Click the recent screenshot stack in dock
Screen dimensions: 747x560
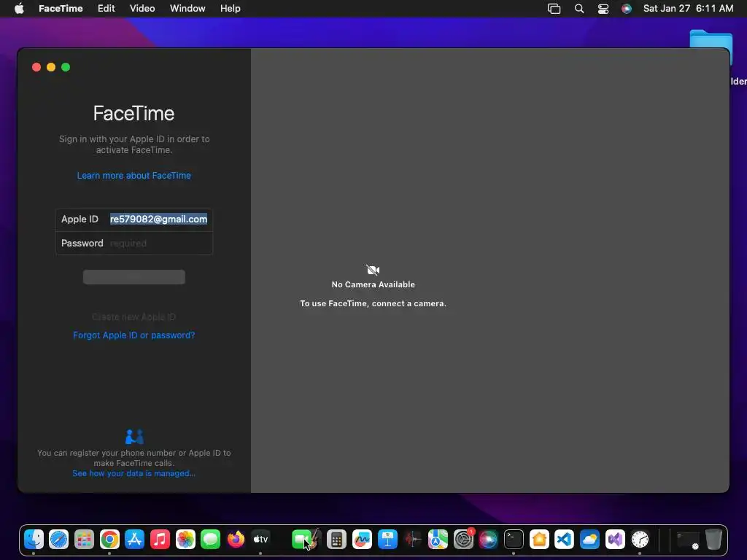(687, 540)
